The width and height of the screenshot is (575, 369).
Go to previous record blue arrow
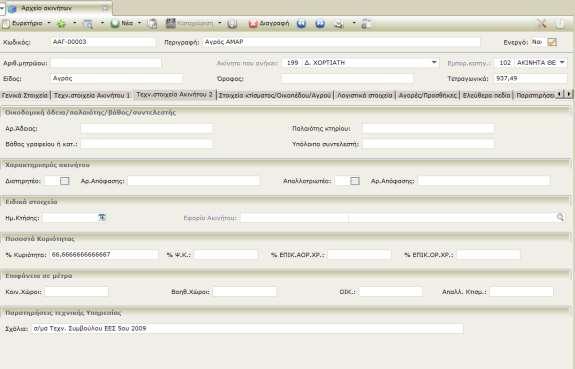tap(301, 24)
